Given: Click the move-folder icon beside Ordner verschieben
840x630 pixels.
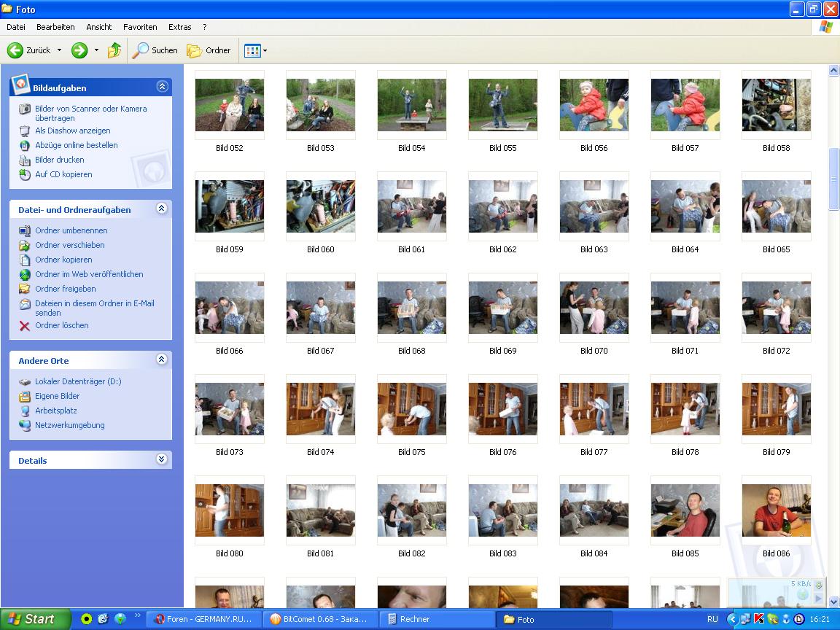Looking at the screenshot, I should point(25,245).
